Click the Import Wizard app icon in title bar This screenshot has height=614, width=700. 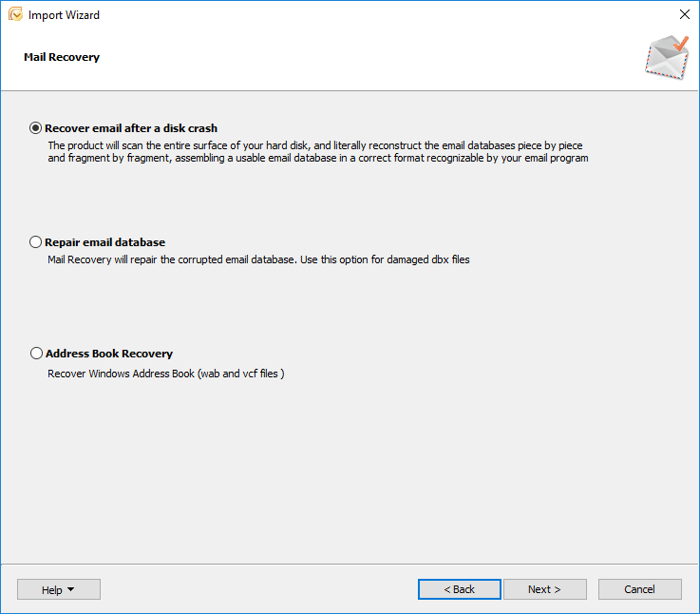point(14,14)
